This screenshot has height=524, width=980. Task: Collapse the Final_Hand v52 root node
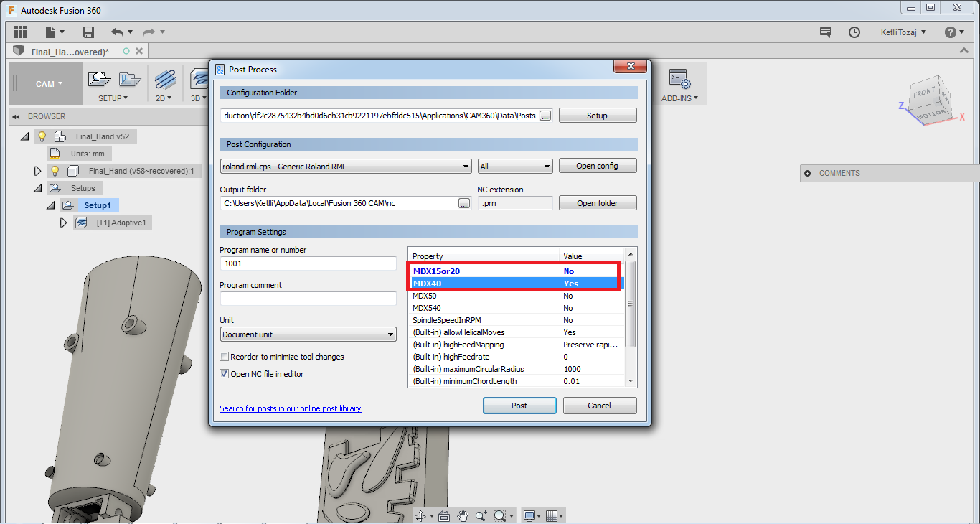(x=25, y=136)
